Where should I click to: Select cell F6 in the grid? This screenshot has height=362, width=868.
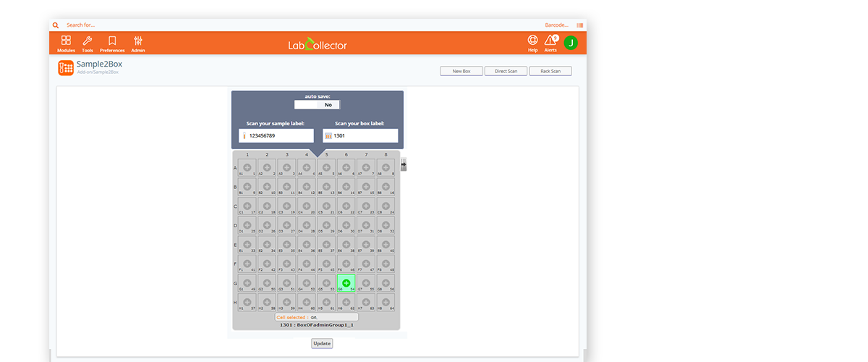tap(346, 264)
